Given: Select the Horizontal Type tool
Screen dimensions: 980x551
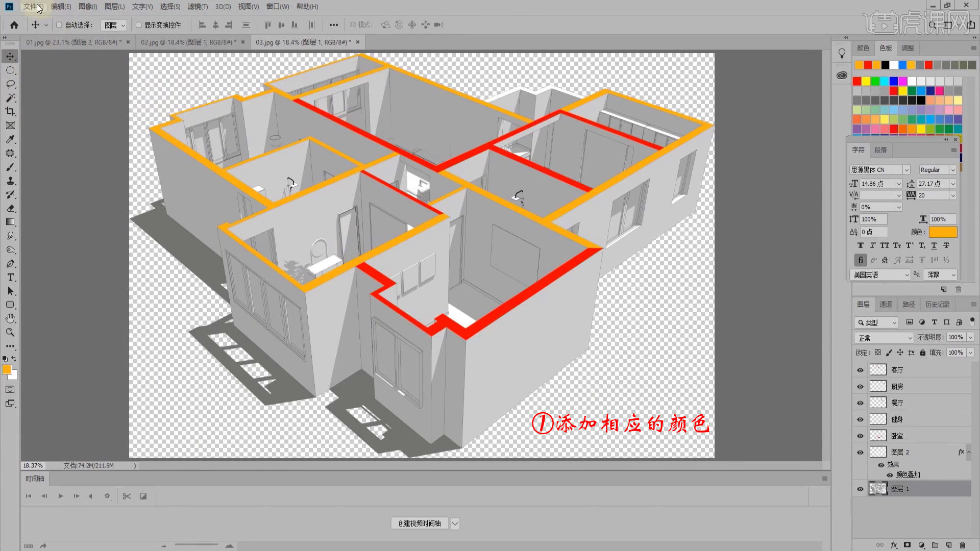Looking at the screenshot, I should [x=10, y=278].
